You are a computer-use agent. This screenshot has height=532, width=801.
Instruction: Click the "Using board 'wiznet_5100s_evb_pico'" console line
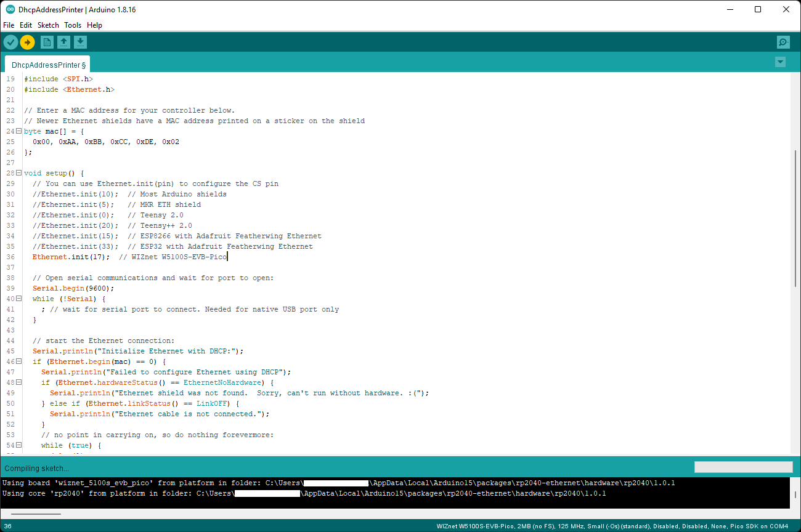[x=338, y=483]
